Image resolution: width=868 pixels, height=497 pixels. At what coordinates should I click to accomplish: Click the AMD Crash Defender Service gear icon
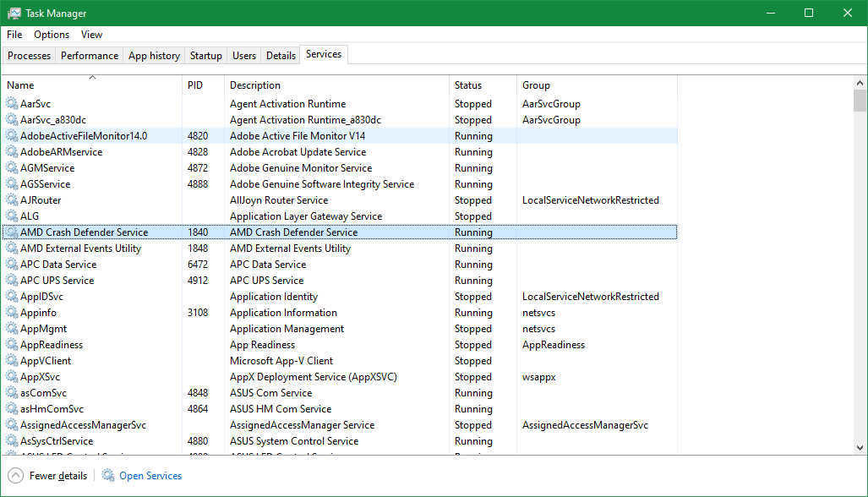(x=11, y=232)
